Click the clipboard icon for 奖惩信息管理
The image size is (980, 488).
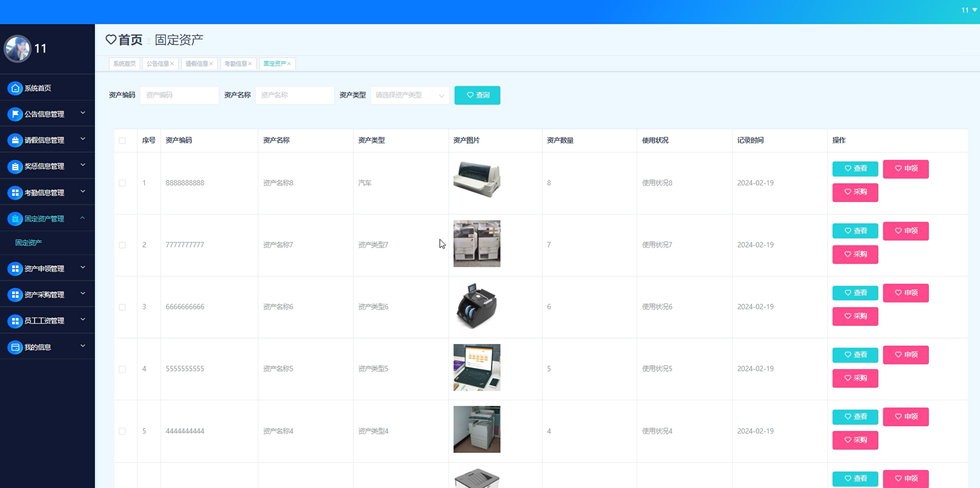tap(15, 166)
